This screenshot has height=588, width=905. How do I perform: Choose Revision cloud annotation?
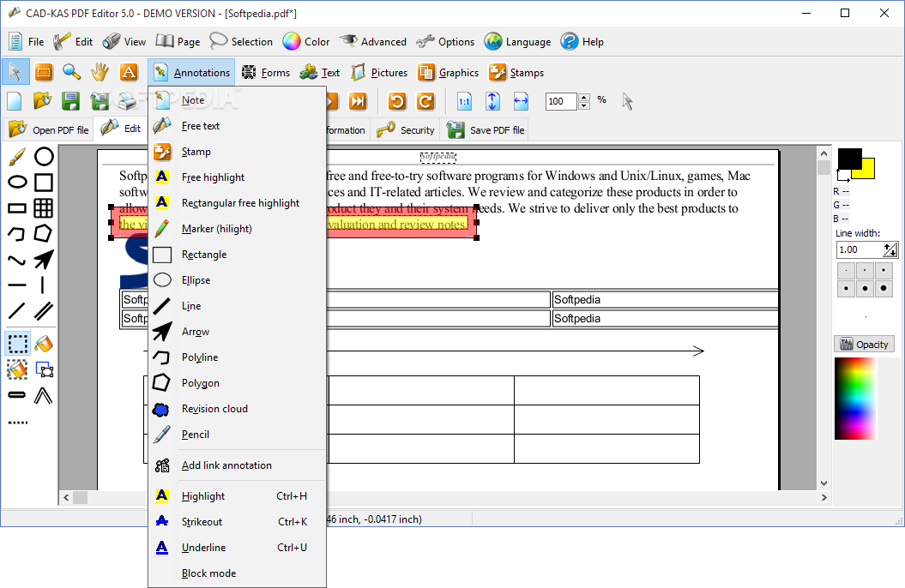[x=238, y=409]
